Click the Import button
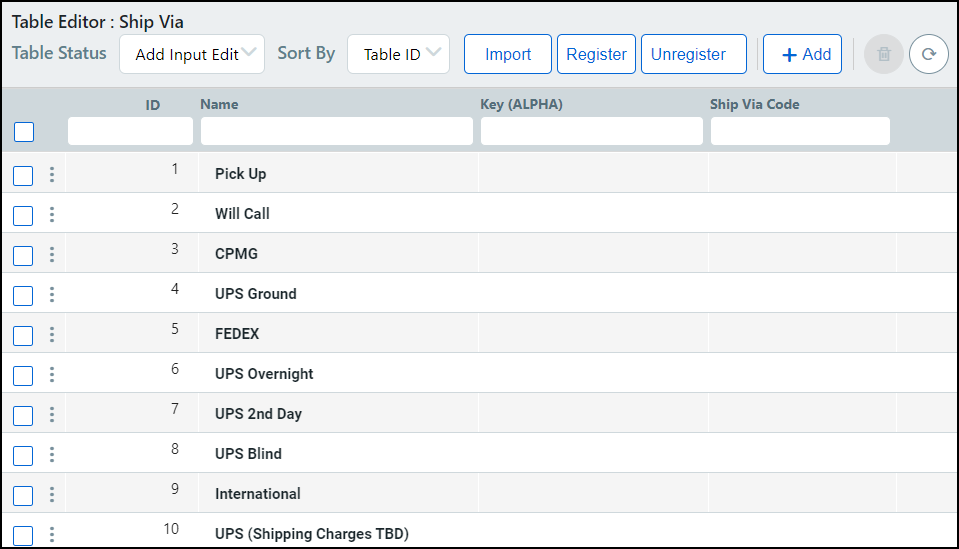 click(507, 54)
